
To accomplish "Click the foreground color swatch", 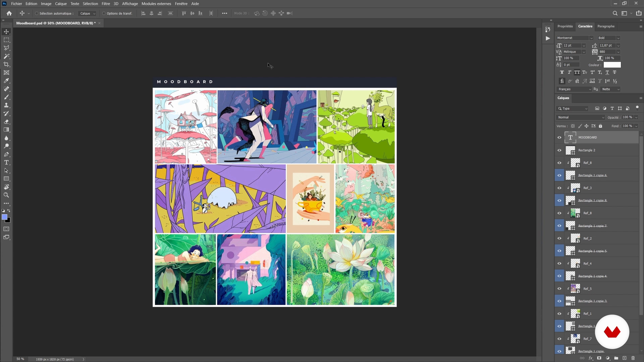I will pos(4,217).
